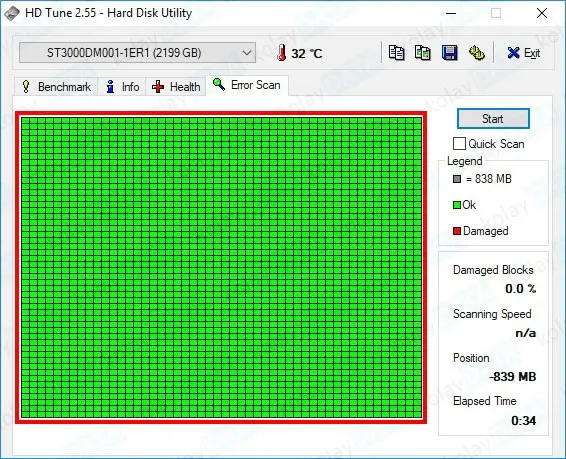Save screenshot with the floppy disk icon
Viewport: 566px width, 459px height.
[450, 53]
